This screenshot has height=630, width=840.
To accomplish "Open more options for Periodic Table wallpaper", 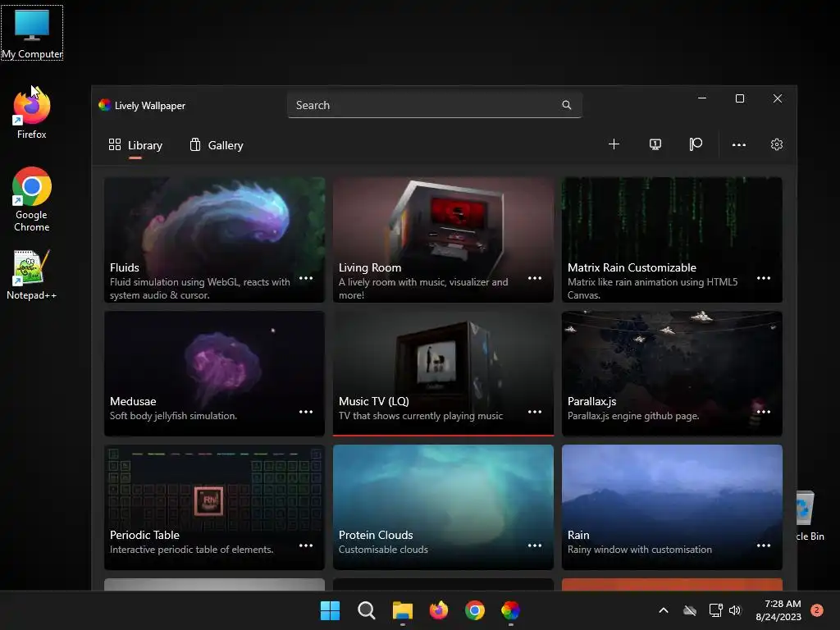I will pos(306,546).
